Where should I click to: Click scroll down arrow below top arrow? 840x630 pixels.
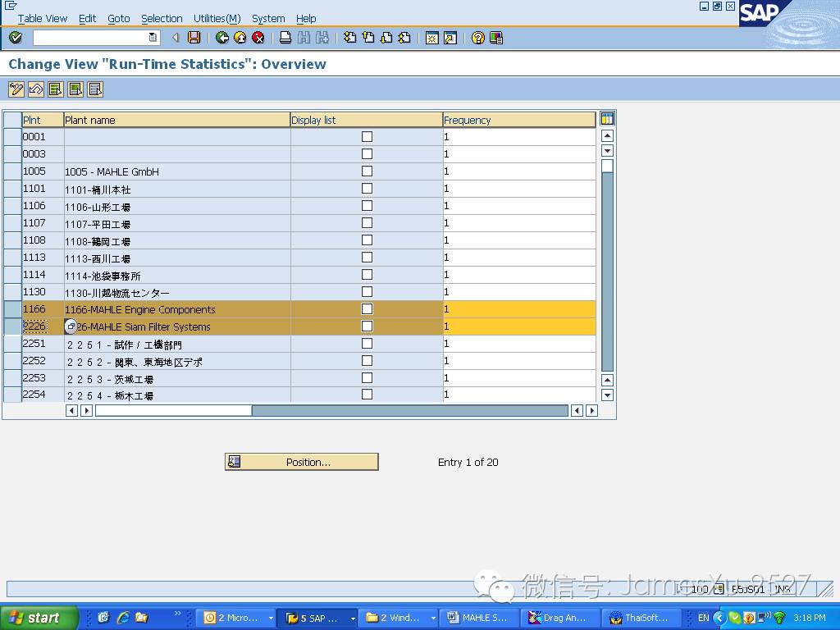tap(607, 151)
